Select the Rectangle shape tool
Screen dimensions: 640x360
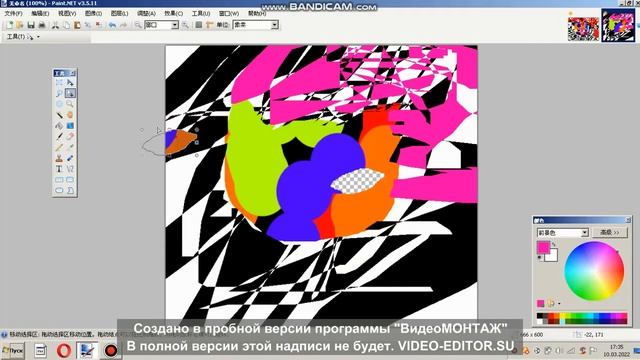click(x=59, y=180)
